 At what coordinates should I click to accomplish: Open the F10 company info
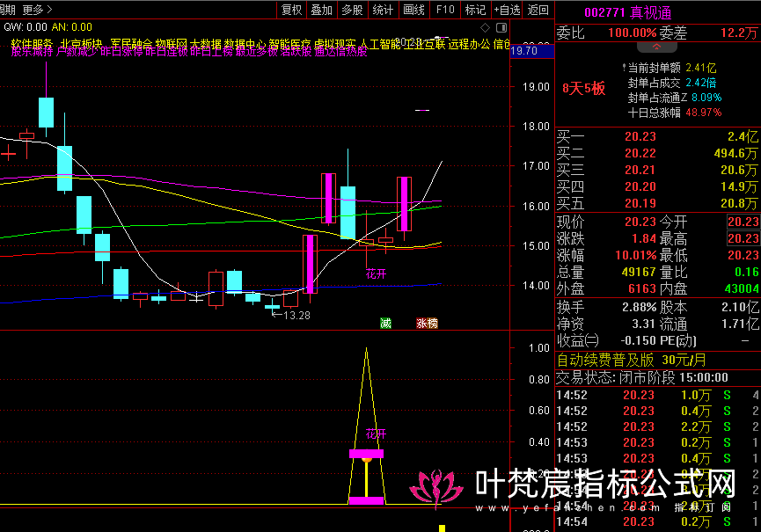click(x=445, y=10)
